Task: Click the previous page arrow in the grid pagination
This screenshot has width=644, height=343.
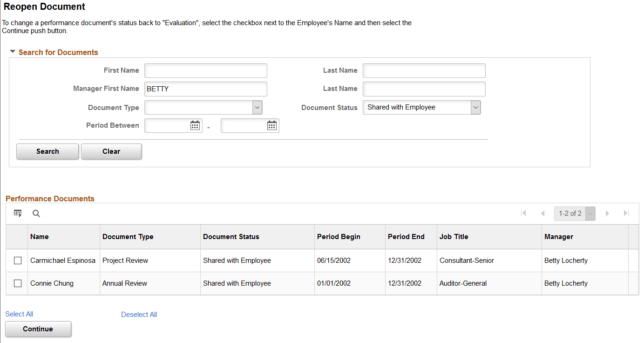Action: [x=542, y=213]
